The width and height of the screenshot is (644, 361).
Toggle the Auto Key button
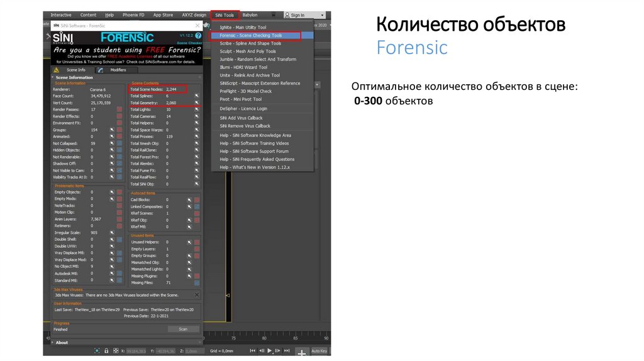point(319,351)
